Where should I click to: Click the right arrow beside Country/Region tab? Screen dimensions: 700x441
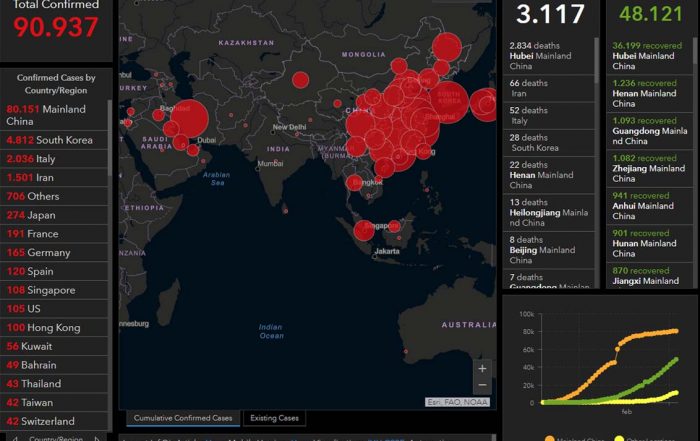97,437
